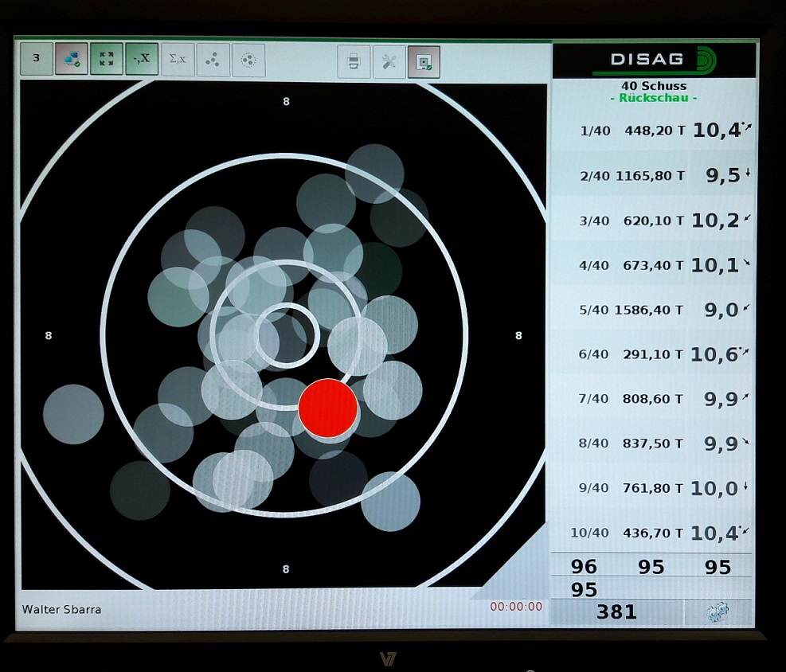The height and width of the screenshot is (672, 786).
Task: Click the dotted circle grouping icon
Action: click(x=248, y=59)
